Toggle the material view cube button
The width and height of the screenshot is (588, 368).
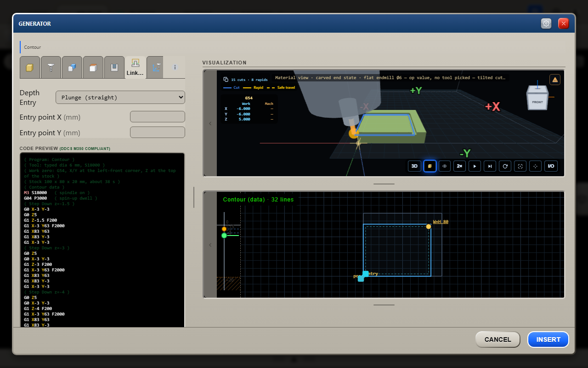click(430, 166)
